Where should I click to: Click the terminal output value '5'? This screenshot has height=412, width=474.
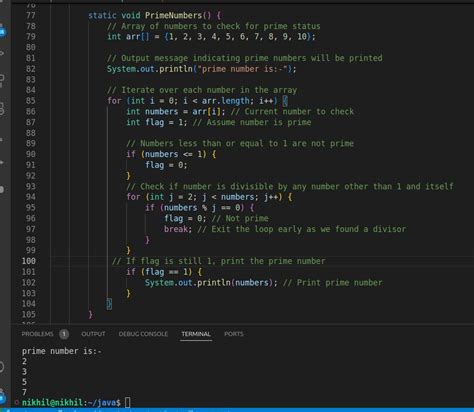(x=24, y=382)
